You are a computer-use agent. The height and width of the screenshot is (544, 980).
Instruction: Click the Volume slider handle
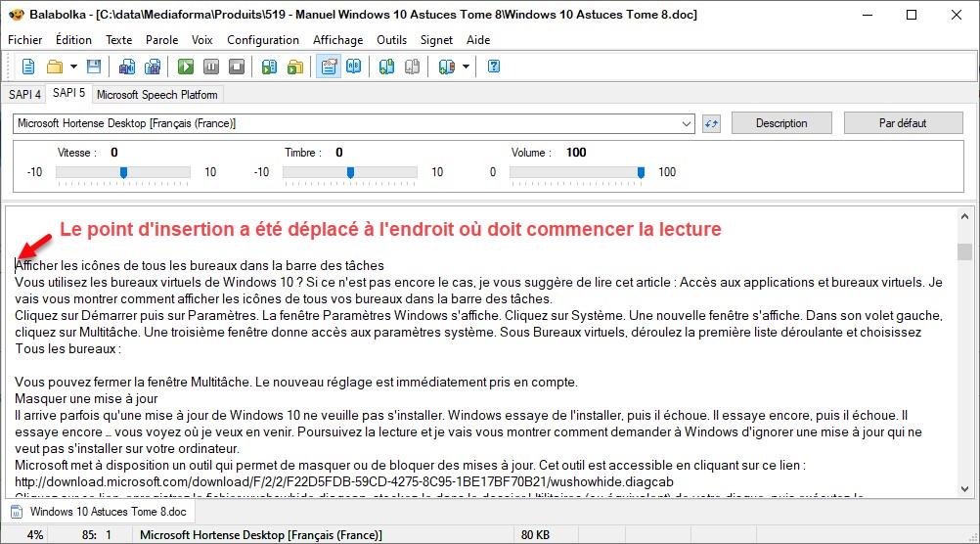642,172
